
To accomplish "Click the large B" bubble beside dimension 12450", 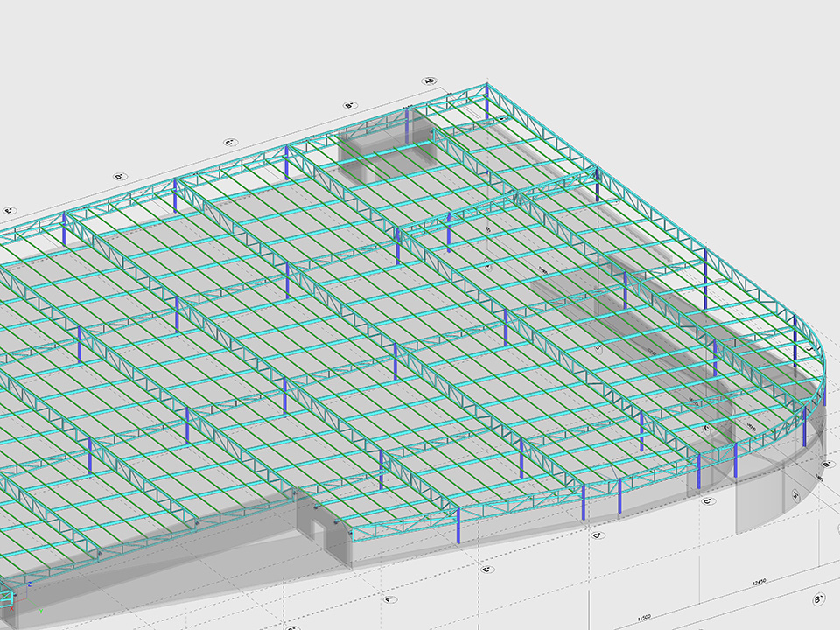I will [x=819, y=599].
